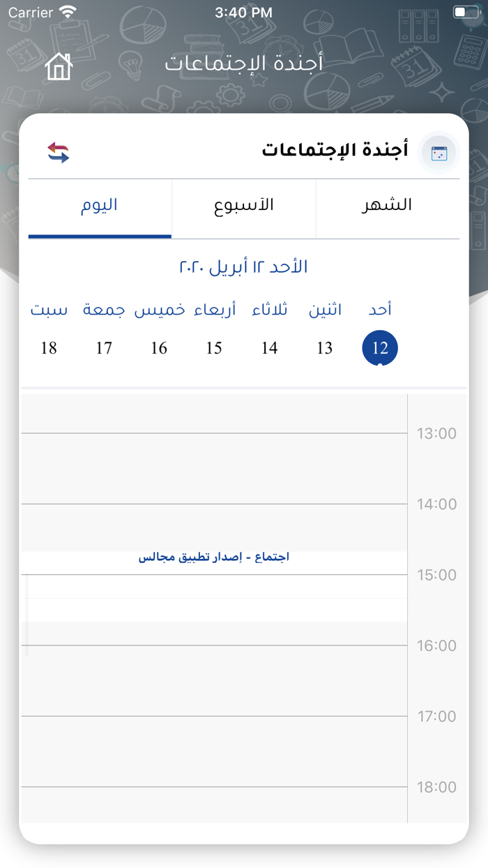The width and height of the screenshot is (488, 868).
Task: Tap the highlighted day 12 circle
Action: pos(379,347)
